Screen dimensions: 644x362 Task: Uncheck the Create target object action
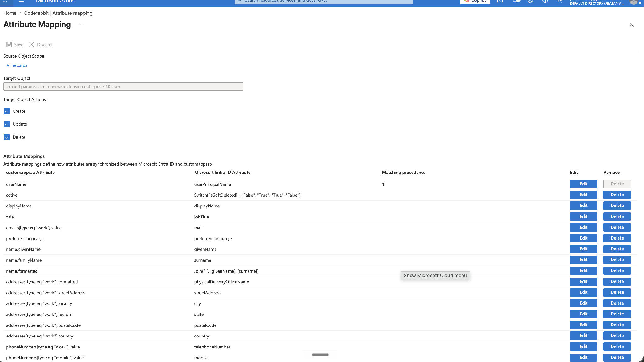point(7,111)
